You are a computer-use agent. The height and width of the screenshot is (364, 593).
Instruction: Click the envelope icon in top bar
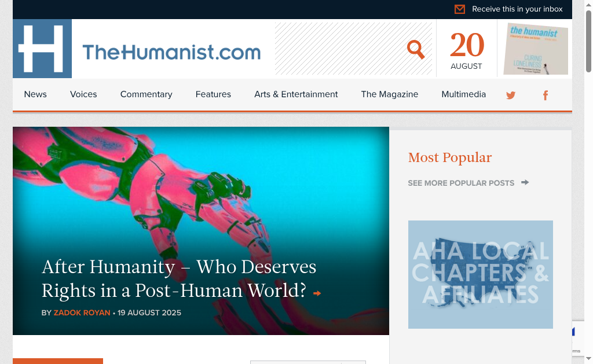tap(459, 9)
